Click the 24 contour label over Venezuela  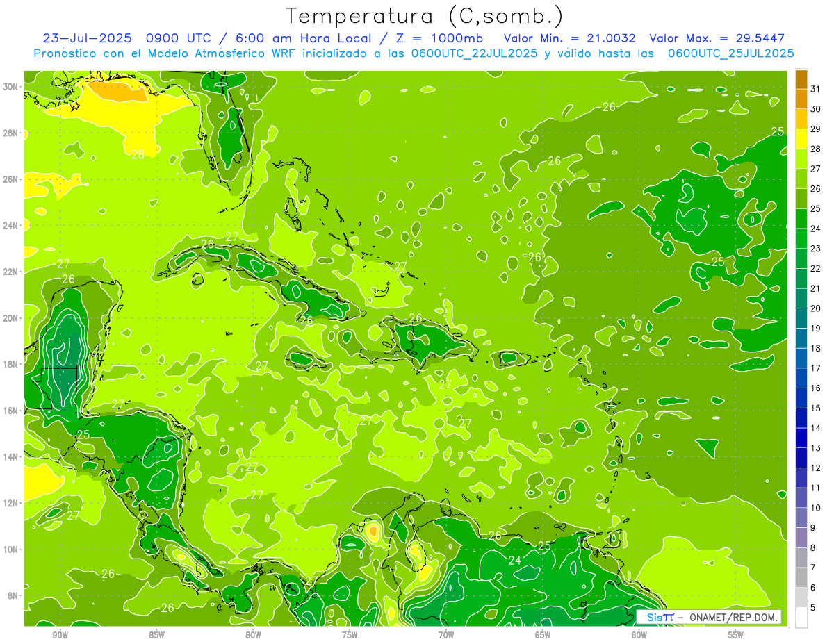(x=515, y=560)
